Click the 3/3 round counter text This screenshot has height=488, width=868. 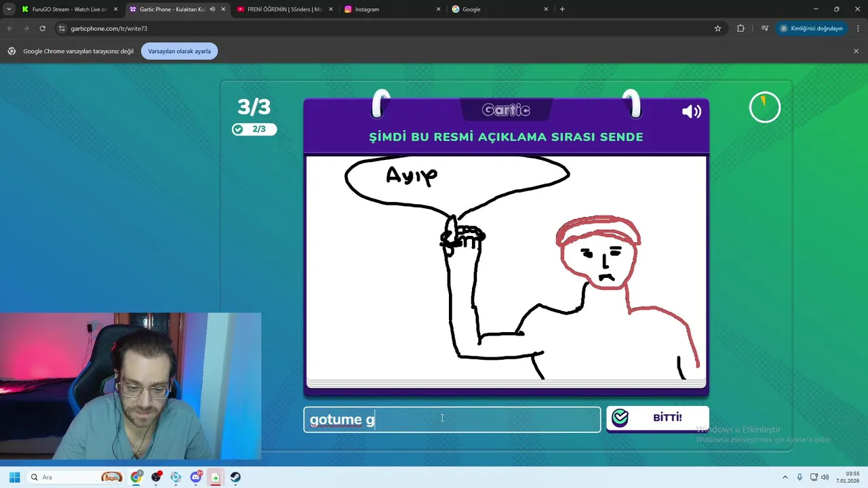click(x=254, y=106)
